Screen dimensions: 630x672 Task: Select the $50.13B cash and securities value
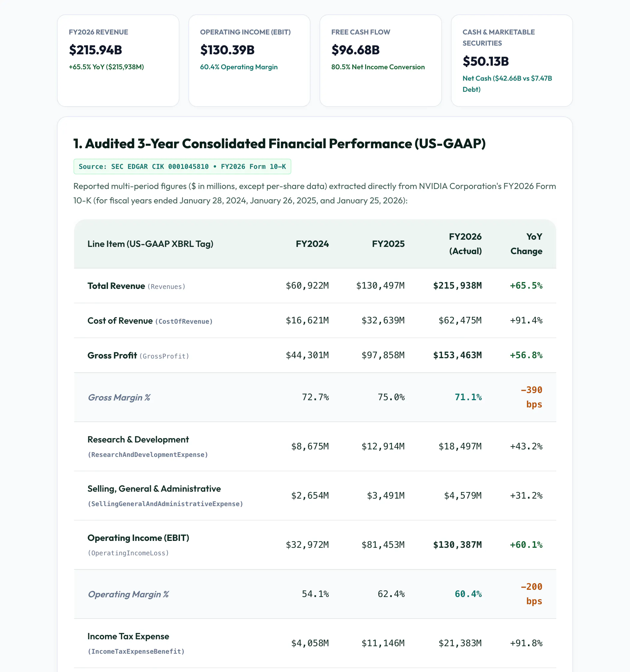tap(485, 61)
